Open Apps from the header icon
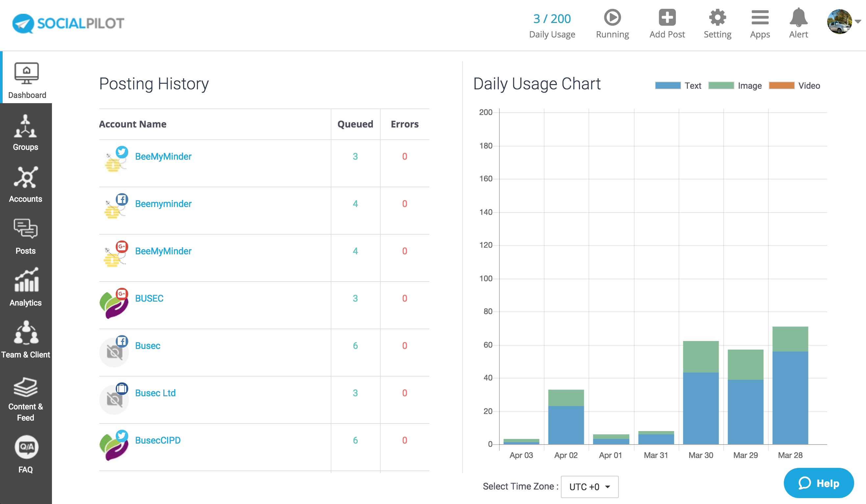The height and width of the screenshot is (504, 866). coord(760,18)
